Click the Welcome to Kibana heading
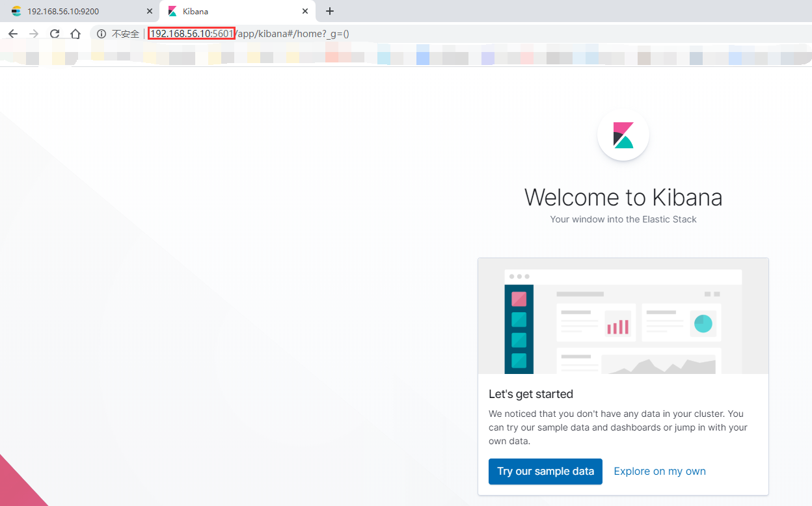This screenshot has height=506, width=812. 623,197
